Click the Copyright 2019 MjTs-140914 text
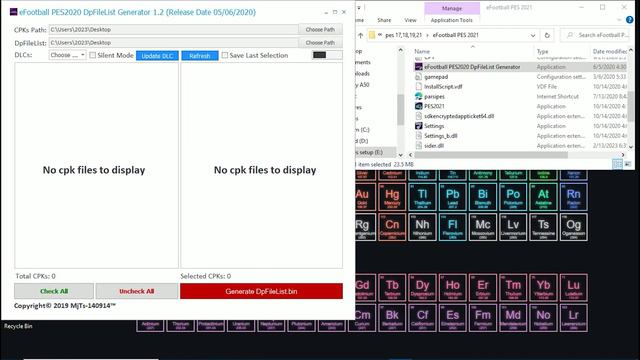Image resolution: width=640 pixels, height=360 pixels. [65, 305]
